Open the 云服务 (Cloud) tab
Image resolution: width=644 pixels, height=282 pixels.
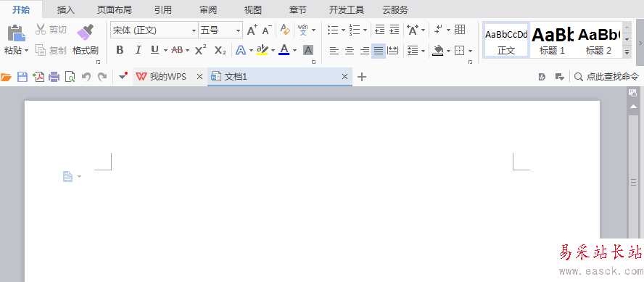pos(395,10)
